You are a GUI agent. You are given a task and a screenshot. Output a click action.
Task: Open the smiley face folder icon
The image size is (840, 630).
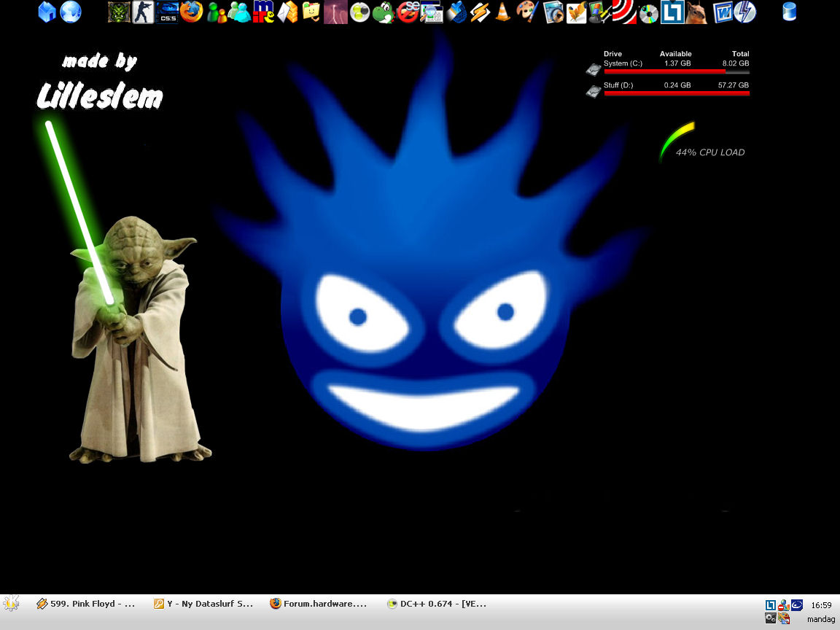click(311, 12)
